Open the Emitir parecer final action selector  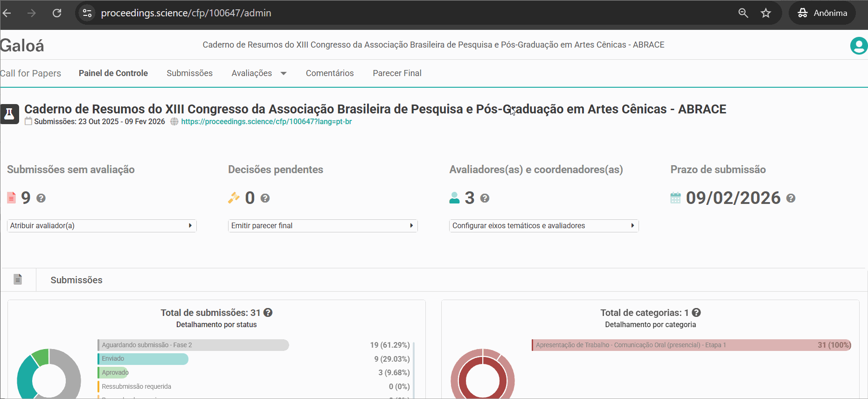click(323, 226)
